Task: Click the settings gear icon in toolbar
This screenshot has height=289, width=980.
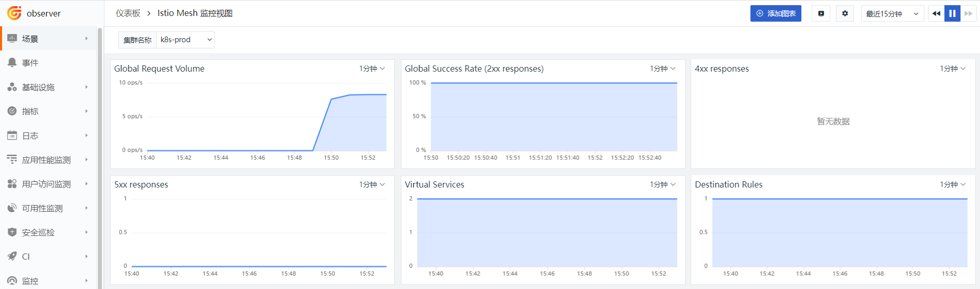Action: (x=845, y=13)
